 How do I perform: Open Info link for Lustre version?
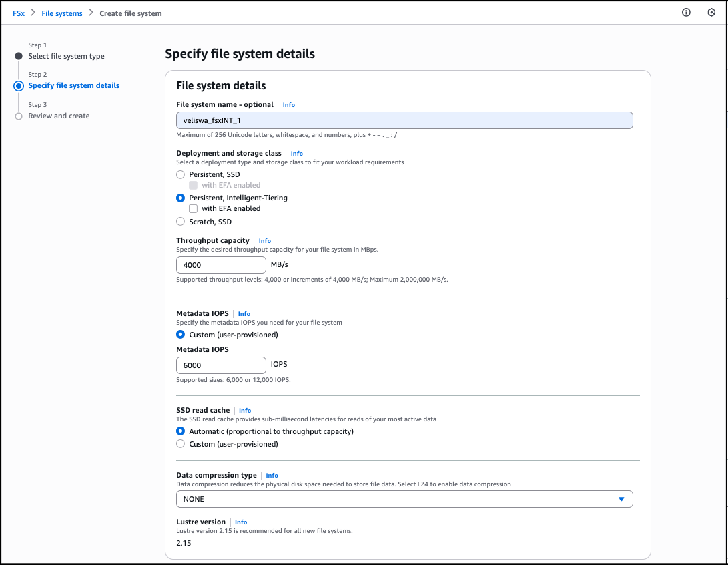click(x=240, y=522)
